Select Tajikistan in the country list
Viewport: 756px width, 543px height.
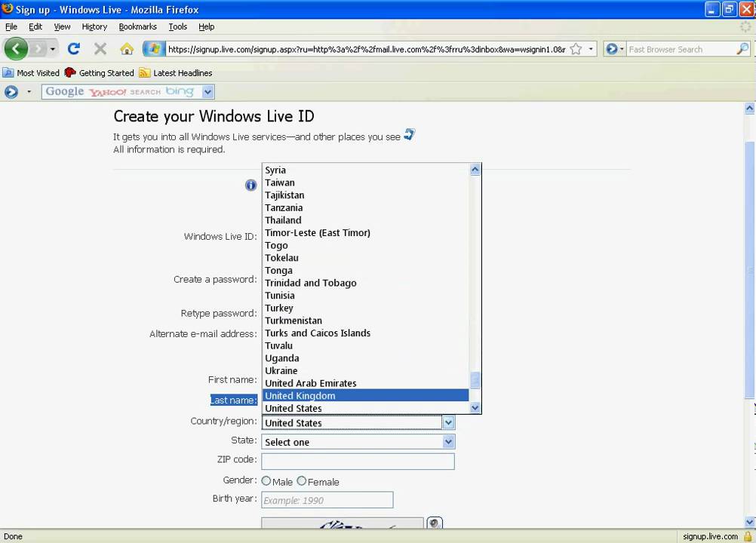pos(365,195)
